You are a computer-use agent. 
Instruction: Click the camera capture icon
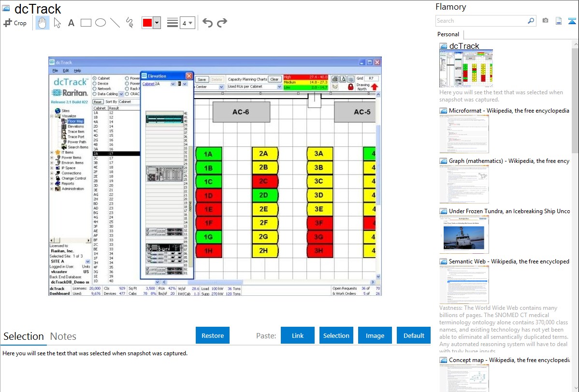545,21
